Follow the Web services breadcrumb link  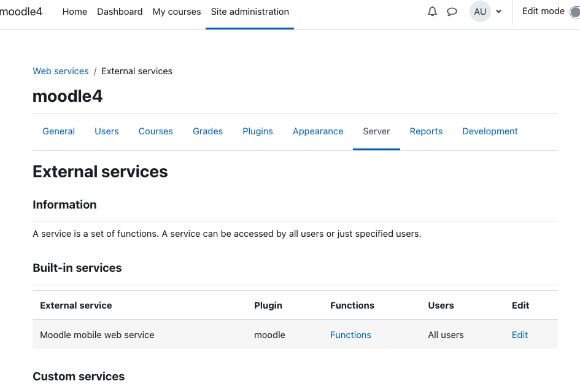61,71
